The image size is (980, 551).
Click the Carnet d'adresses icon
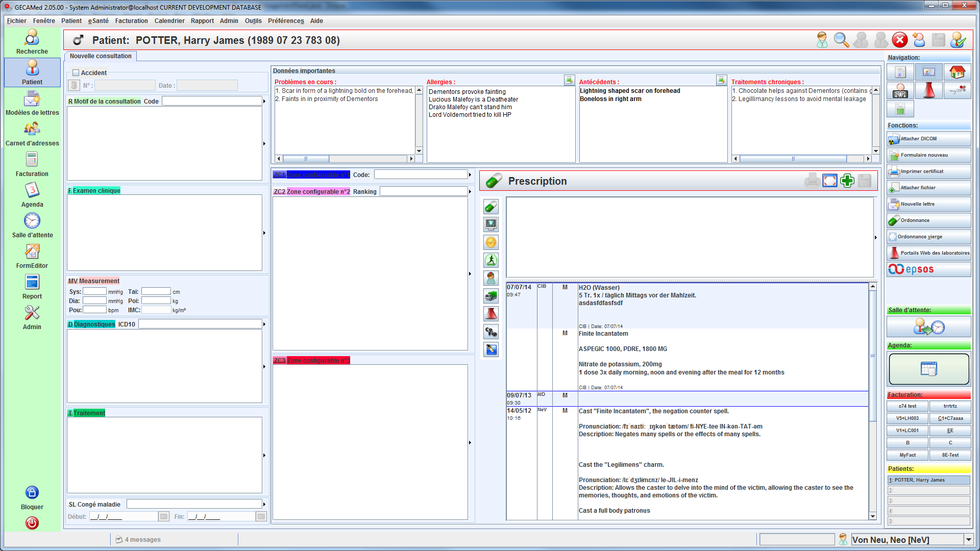(x=32, y=130)
